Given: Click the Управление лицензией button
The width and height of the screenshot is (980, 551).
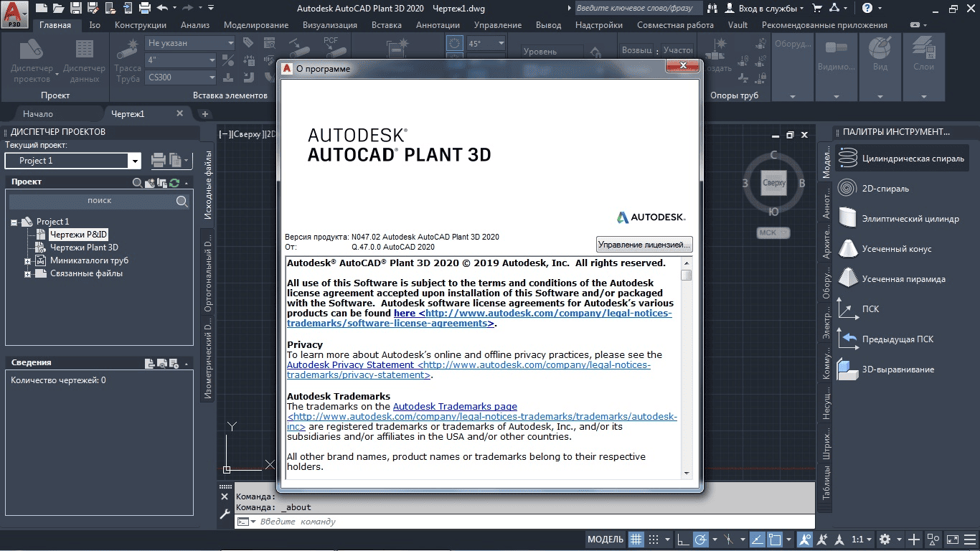Looking at the screenshot, I should click(x=644, y=245).
